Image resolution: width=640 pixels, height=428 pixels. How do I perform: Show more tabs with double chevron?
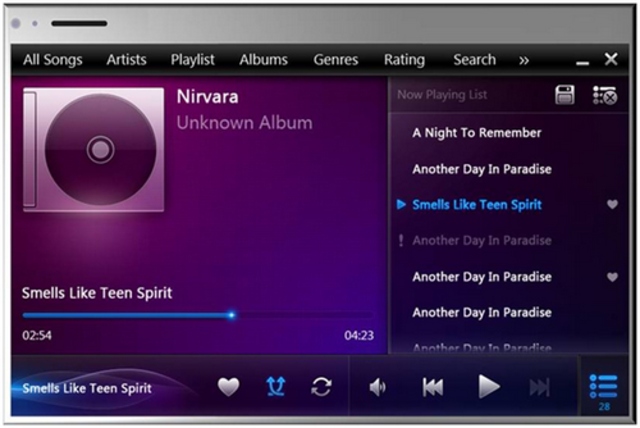(x=524, y=61)
